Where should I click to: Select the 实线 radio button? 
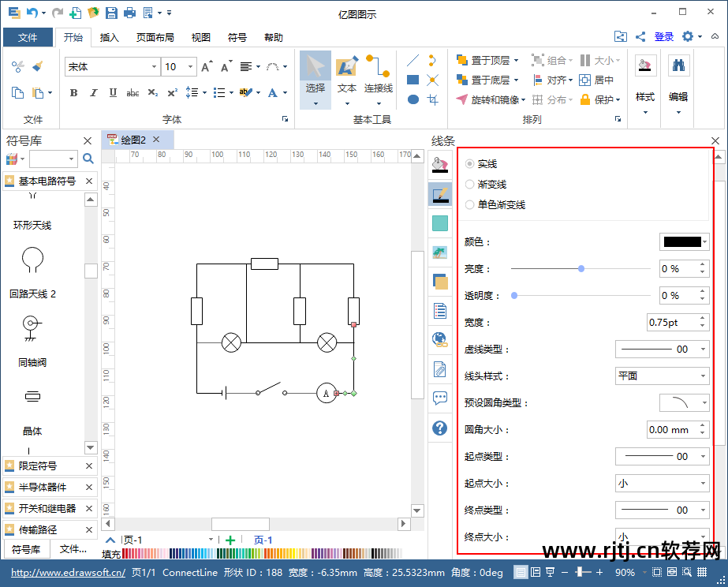coord(470,164)
